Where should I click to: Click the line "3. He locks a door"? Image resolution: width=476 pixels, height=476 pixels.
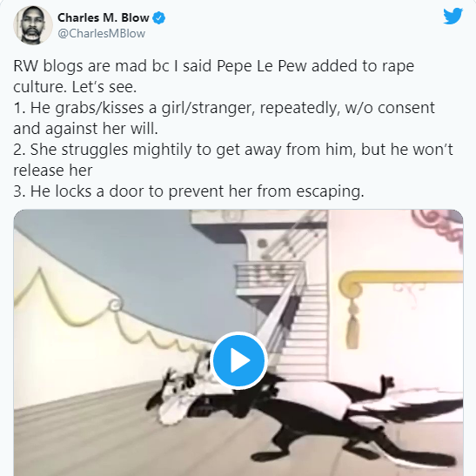click(189, 191)
